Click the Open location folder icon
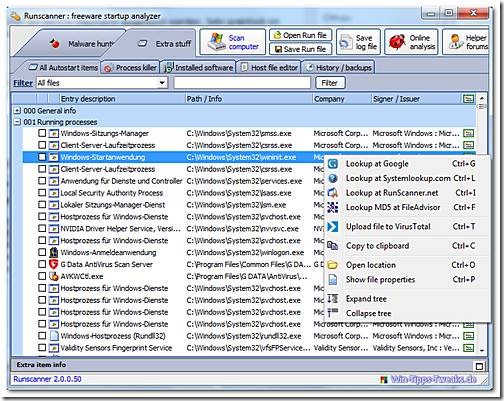The height and width of the screenshot is (401, 504). [333, 265]
